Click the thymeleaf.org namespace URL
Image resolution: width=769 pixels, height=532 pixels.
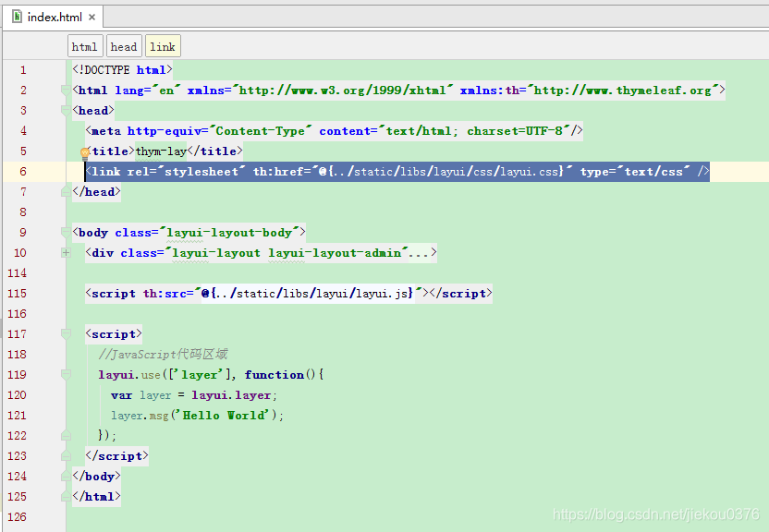[623, 91]
